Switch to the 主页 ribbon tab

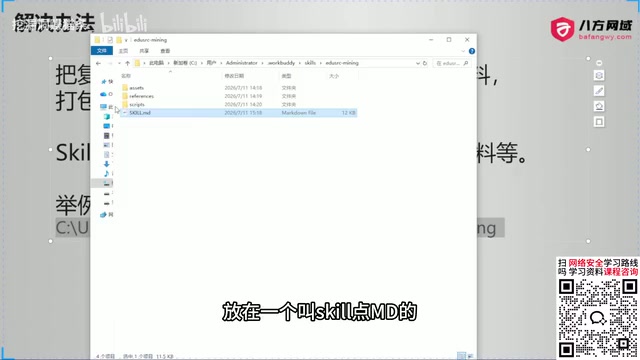(x=123, y=51)
